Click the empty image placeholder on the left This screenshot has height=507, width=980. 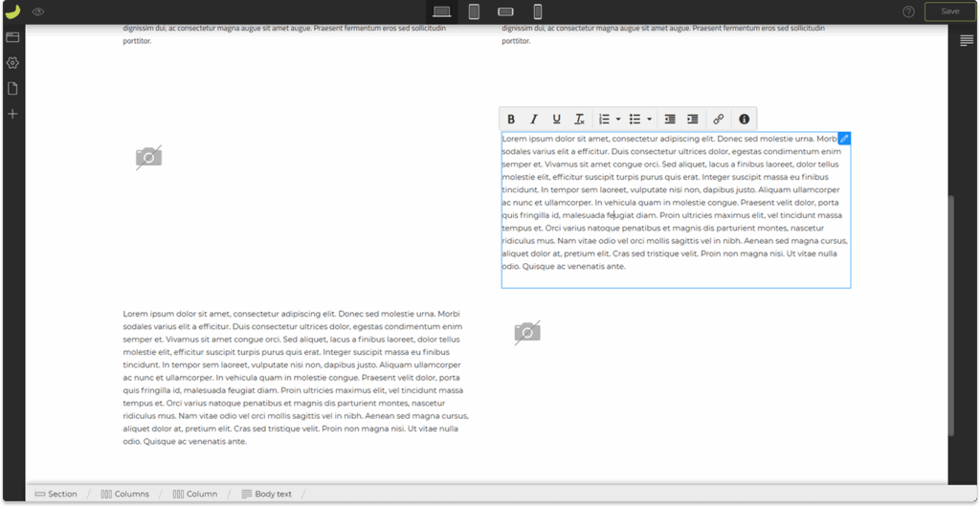point(148,157)
